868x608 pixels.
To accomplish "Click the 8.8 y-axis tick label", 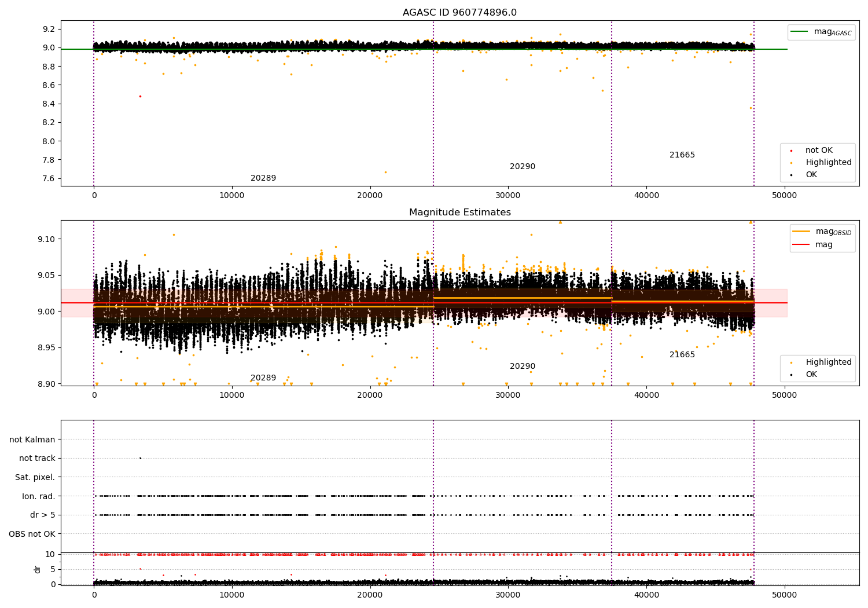I will coord(49,67).
